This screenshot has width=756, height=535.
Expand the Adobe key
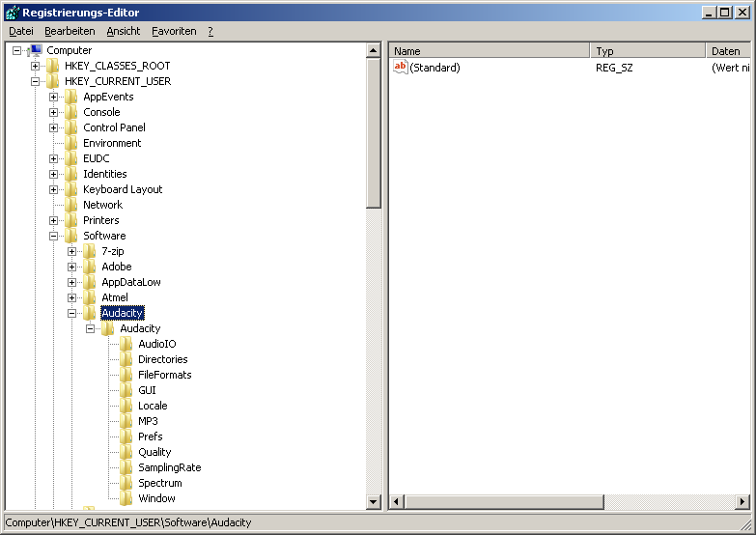click(x=71, y=267)
